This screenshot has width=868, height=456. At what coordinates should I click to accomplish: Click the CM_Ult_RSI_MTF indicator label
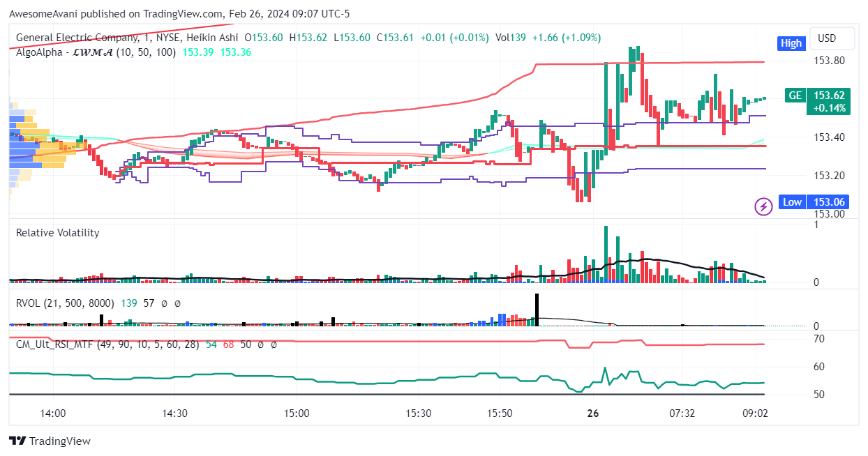tap(107, 344)
